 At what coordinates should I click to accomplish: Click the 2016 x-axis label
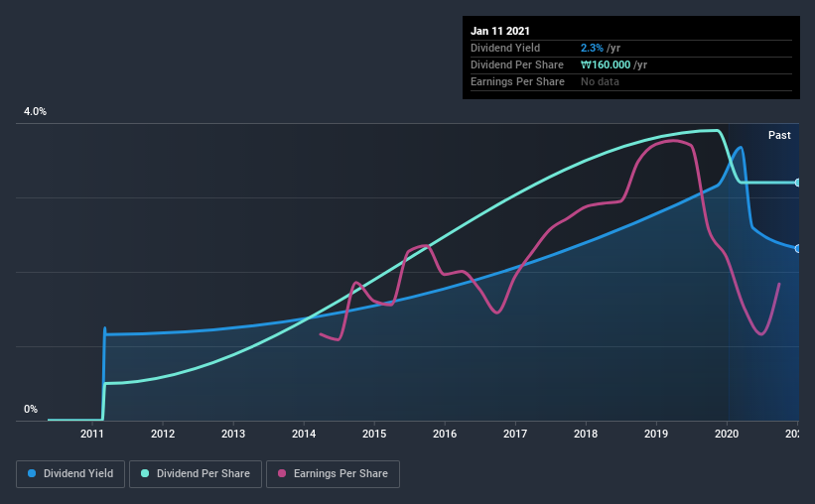pyautogui.click(x=445, y=434)
